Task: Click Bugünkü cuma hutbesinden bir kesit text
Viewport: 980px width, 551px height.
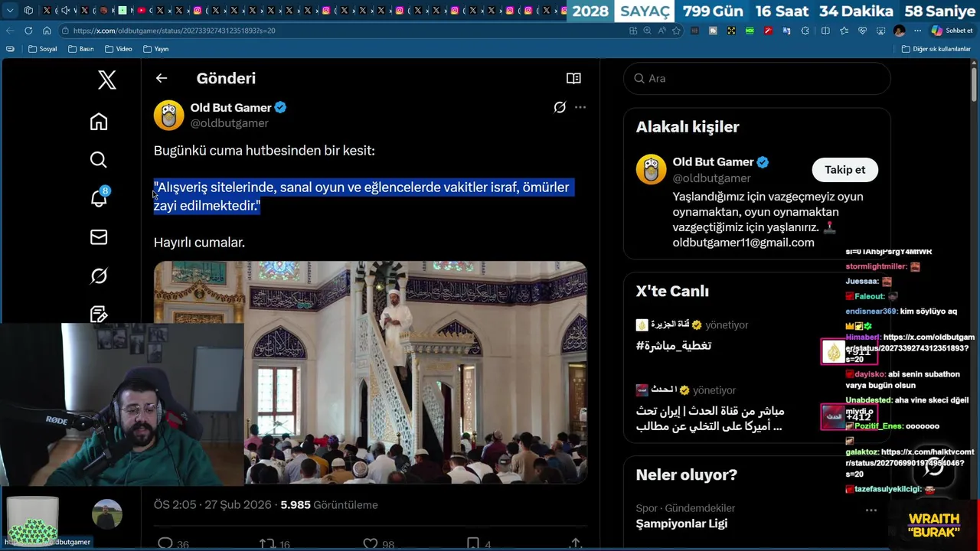Action: click(x=264, y=151)
